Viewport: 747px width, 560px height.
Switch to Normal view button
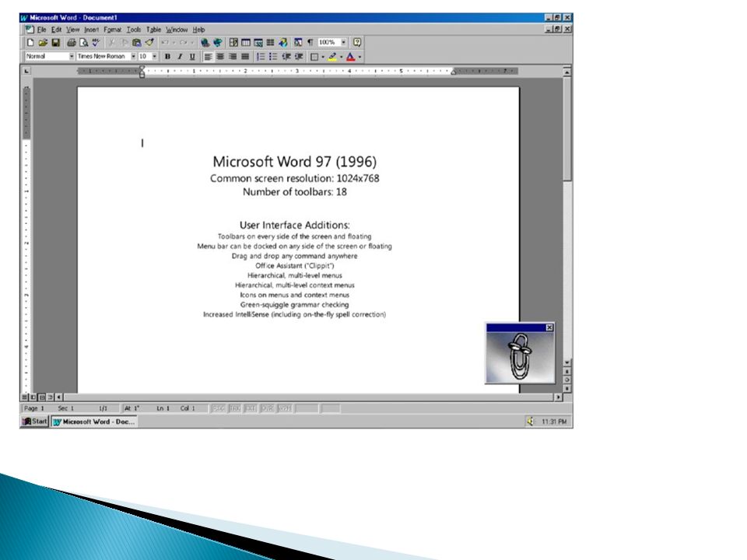click(x=25, y=397)
